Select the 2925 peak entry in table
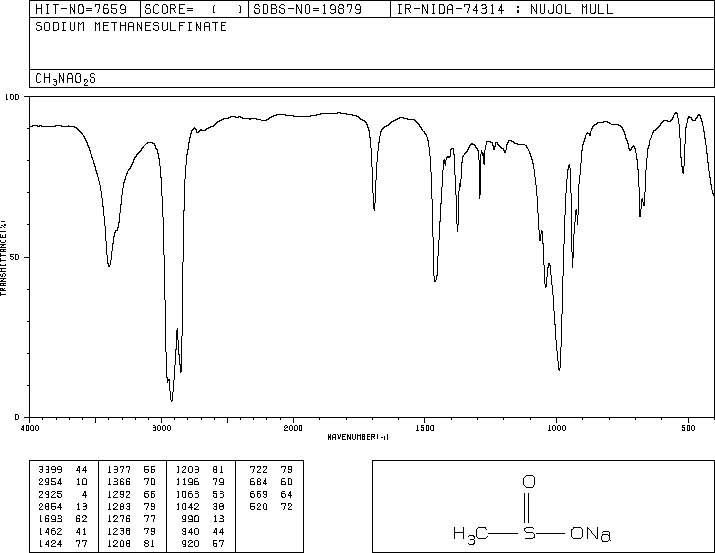 (x=63, y=494)
